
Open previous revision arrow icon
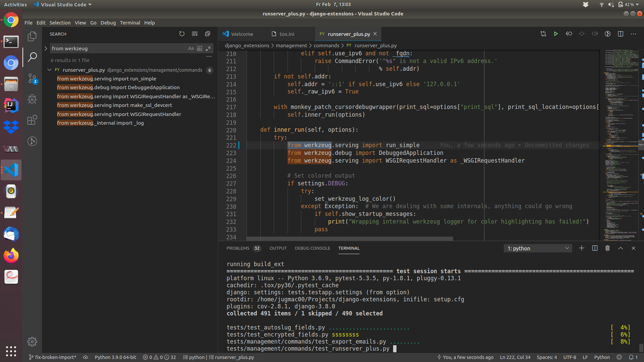(569, 34)
